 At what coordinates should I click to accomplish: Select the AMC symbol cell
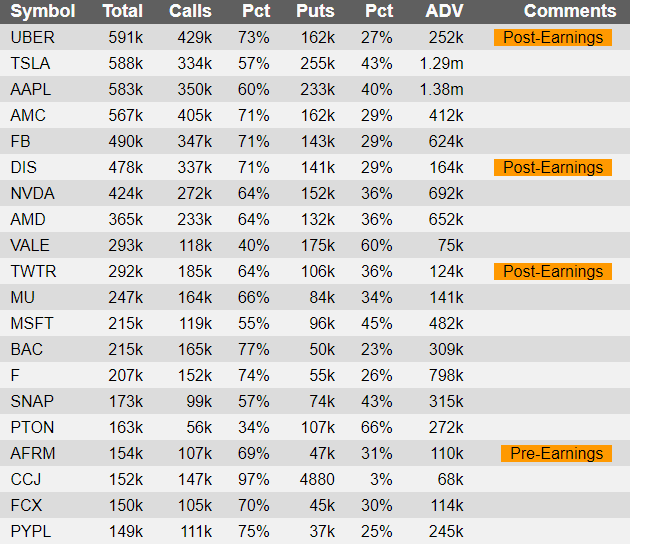pyautogui.click(x=28, y=115)
